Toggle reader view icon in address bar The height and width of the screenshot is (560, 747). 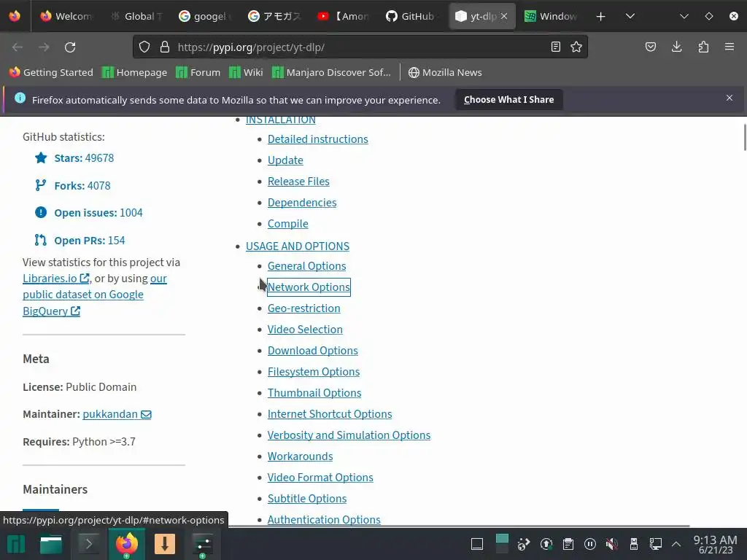click(555, 47)
